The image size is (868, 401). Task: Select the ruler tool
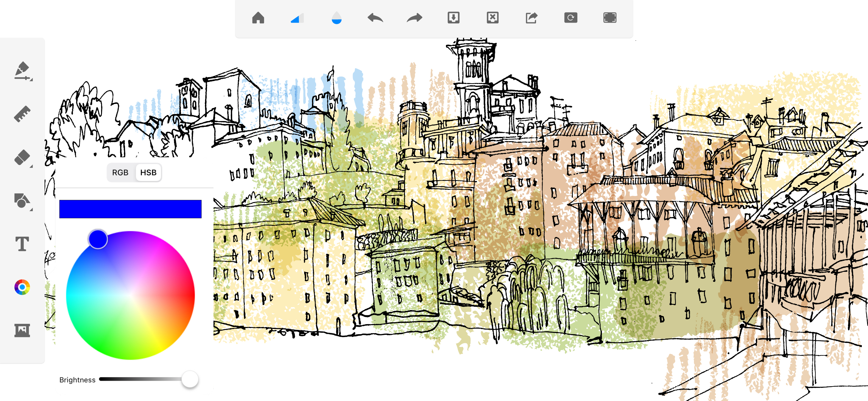click(22, 114)
